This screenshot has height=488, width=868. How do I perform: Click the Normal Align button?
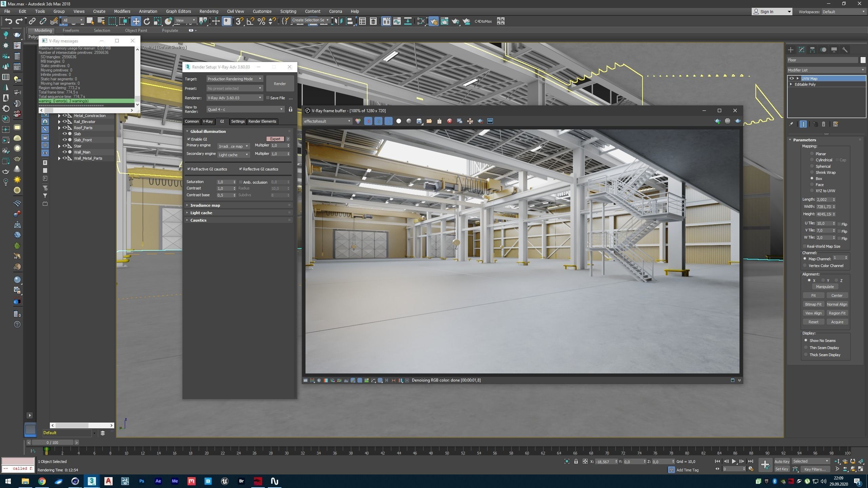pyautogui.click(x=837, y=304)
